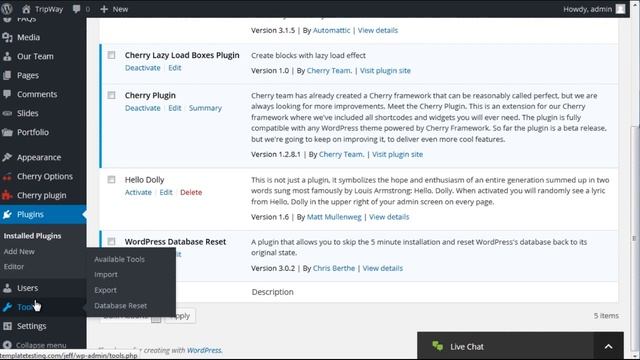Open the Matt Mullenweg author link

[x=334, y=217]
